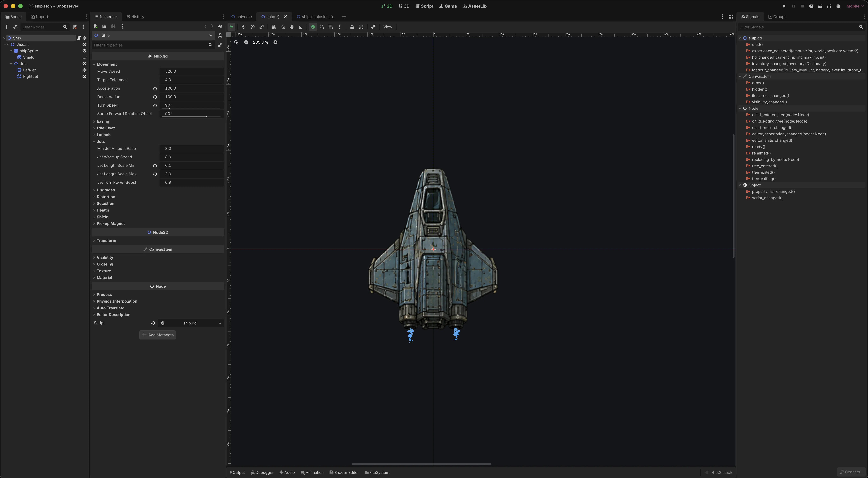Choose the Scale Mode tool
This screenshot has height=478, width=868.
(262, 27)
